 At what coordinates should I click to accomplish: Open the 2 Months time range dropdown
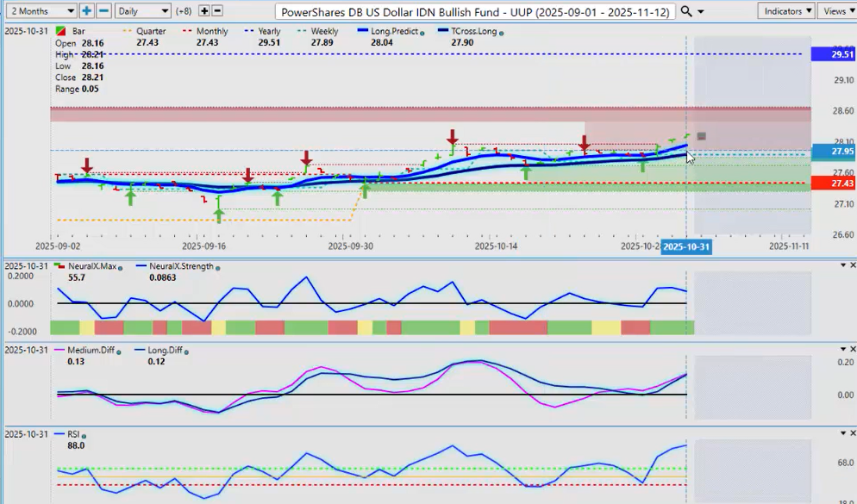coord(40,11)
